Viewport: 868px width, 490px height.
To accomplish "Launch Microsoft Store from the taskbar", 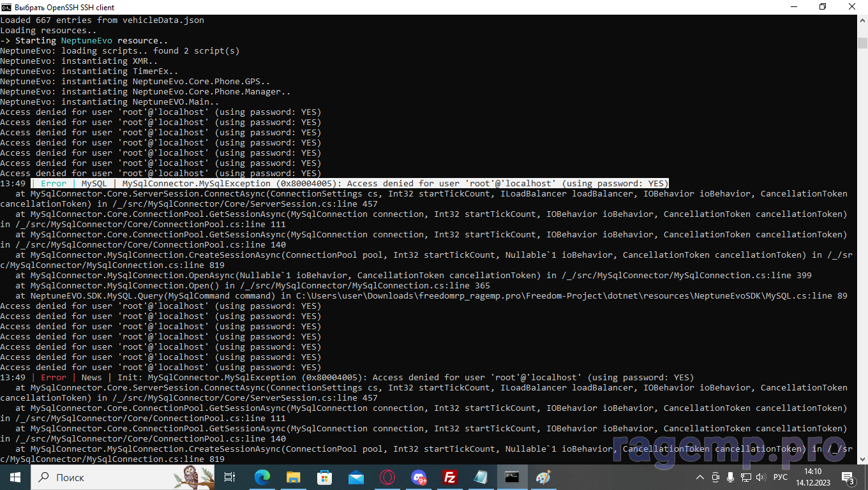I will click(325, 477).
